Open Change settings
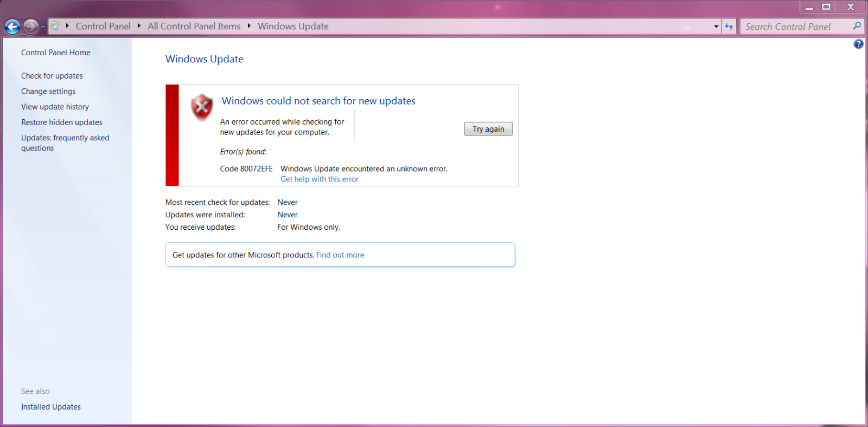The height and width of the screenshot is (427, 868). (48, 92)
